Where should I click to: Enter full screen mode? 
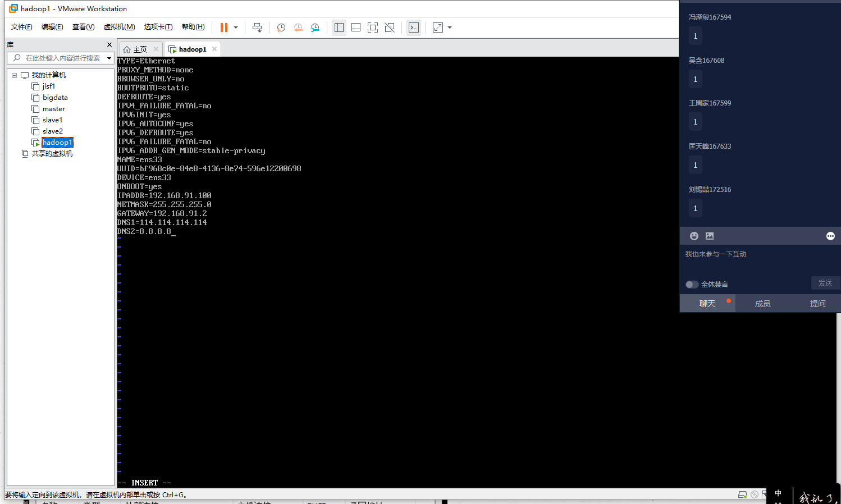pyautogui.click(x=373, y=28)
